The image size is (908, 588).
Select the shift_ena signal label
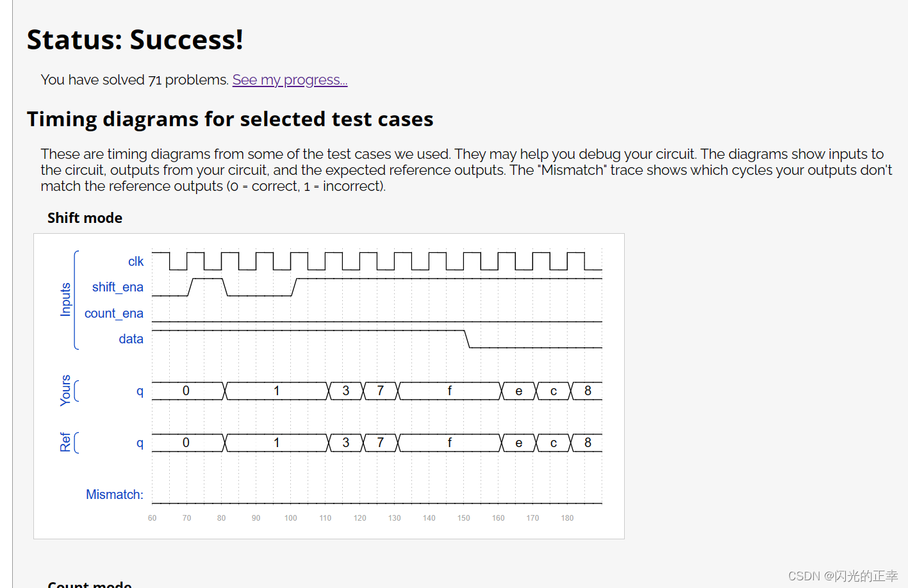[117, 287]
